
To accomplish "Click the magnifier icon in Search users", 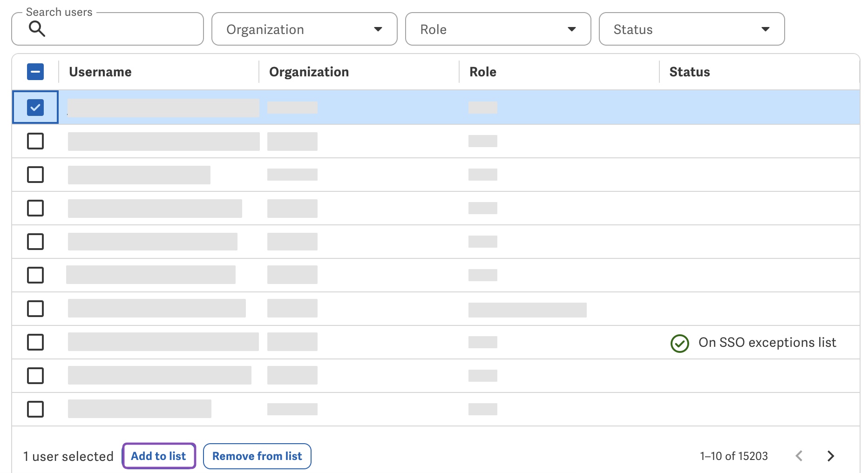I will (37, 29).
